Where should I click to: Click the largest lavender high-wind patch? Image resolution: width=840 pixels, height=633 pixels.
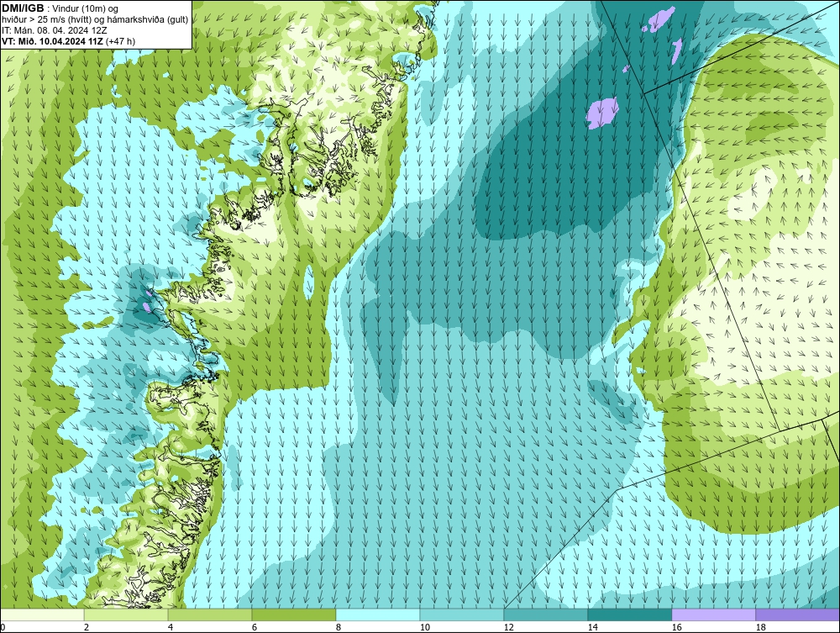602,113
